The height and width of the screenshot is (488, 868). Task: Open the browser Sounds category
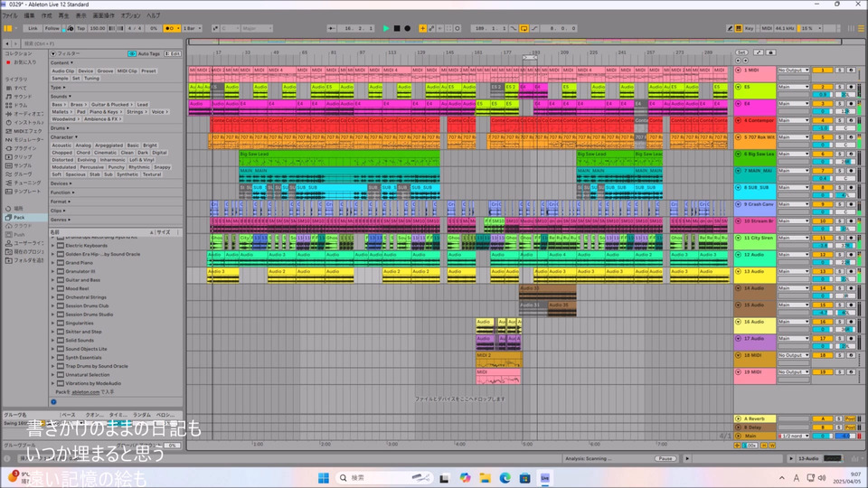pos(21,97)
